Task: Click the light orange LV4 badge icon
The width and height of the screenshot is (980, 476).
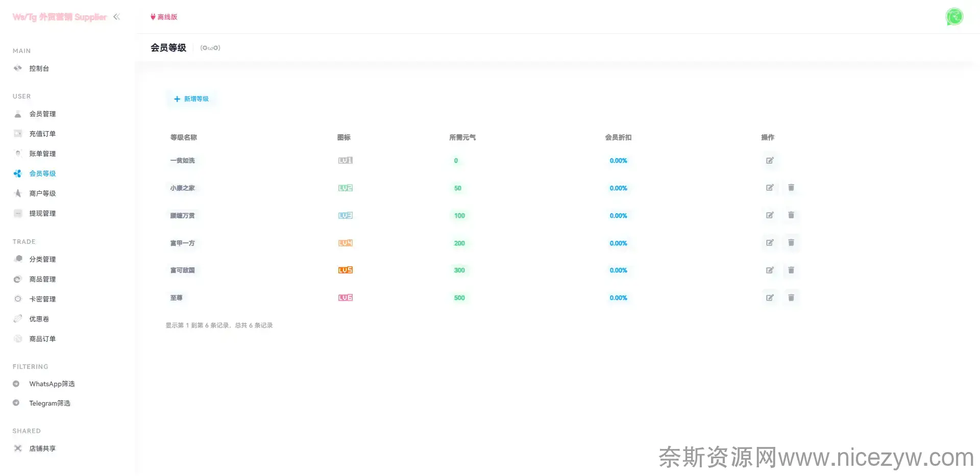Action: 346,243
